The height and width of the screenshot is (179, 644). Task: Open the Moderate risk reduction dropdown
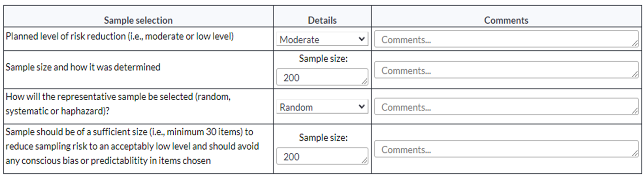(x=322, y=39)
